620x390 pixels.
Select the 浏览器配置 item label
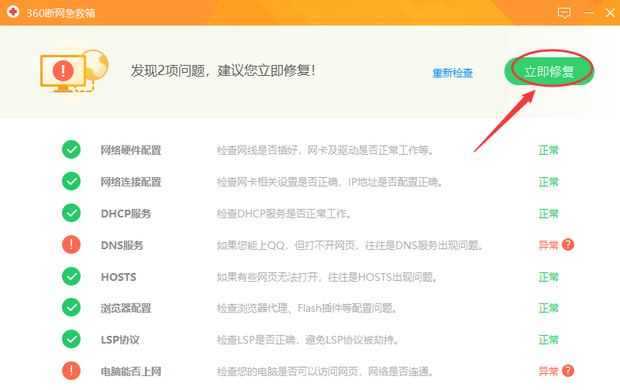(x=126, y=308)
